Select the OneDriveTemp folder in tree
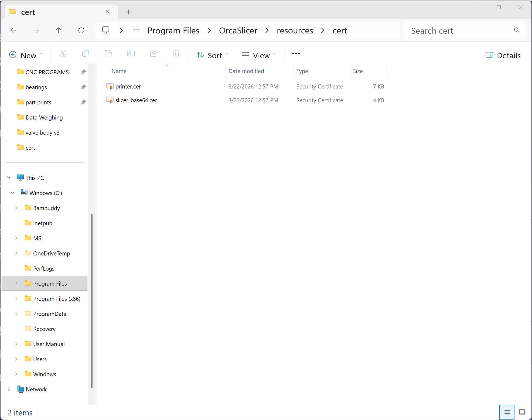 (52, 253)
